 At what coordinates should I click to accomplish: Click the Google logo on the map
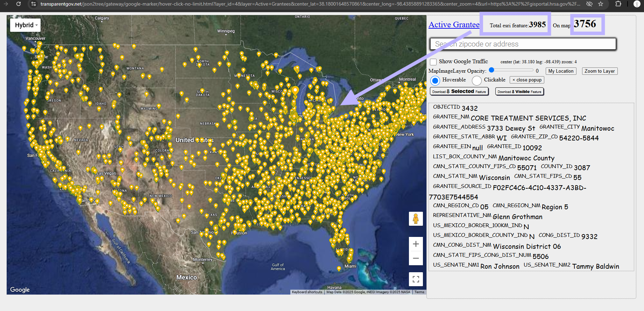pyautogui.click(x=20, y=290)
